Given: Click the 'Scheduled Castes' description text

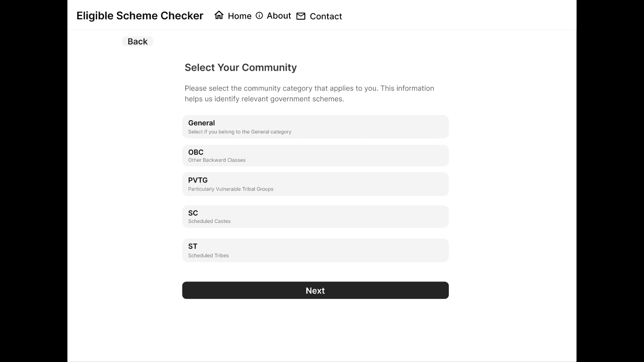Looking at the screenshot, I should [x=209, y=221].
